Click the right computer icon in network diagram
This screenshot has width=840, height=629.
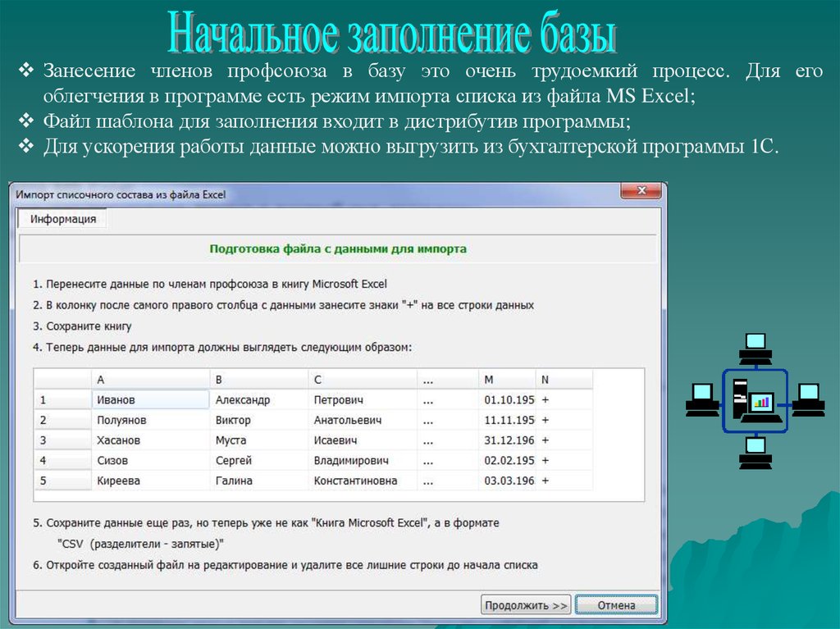pyautogui.click(x=806, y=399)
